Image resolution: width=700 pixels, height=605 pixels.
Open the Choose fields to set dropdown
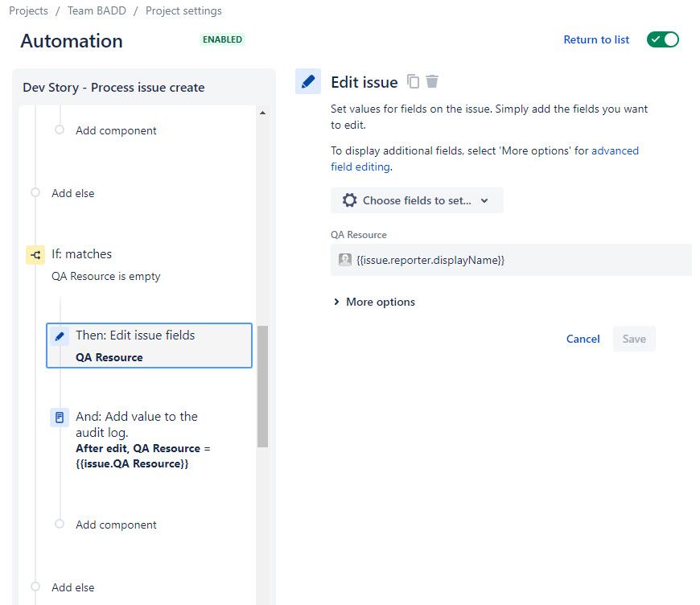[x=417, y=200]
